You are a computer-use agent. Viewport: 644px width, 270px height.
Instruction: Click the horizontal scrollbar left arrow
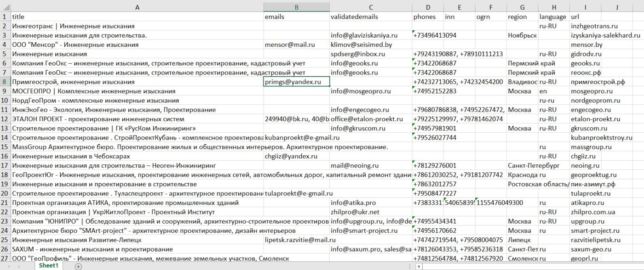pos(420,267)
